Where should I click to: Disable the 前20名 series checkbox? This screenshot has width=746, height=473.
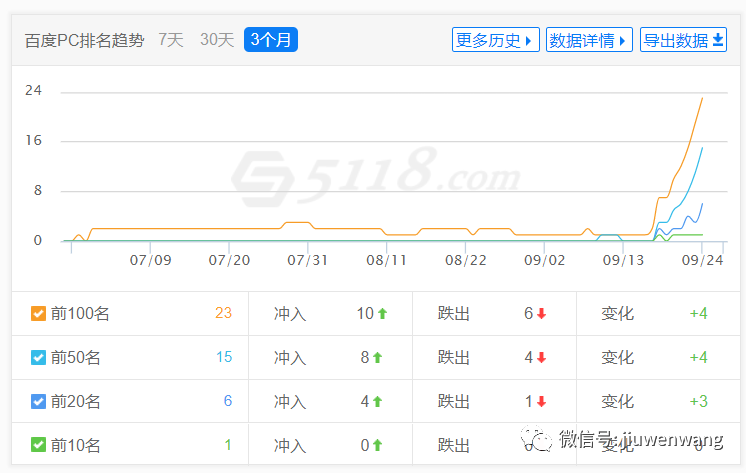(x=38, y=402)
